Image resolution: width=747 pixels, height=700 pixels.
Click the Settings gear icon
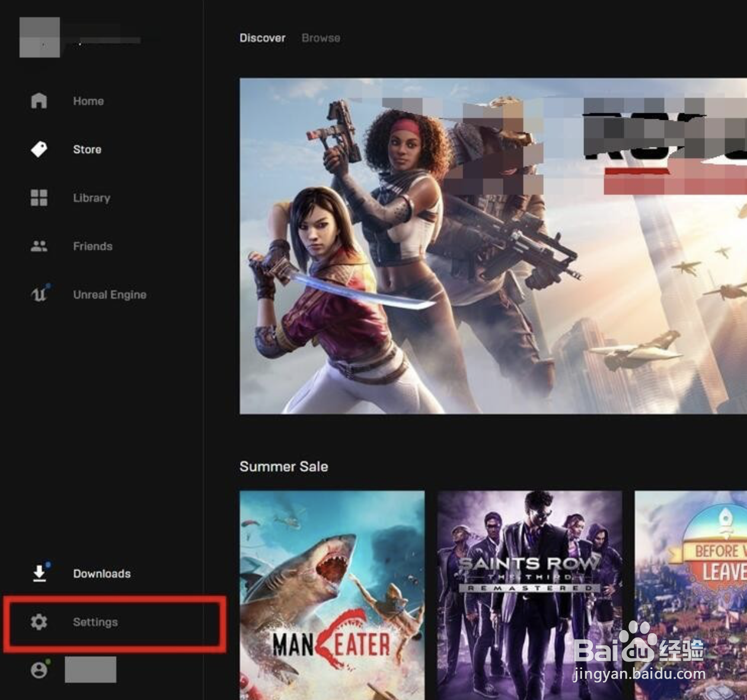(x=39, y=622)
